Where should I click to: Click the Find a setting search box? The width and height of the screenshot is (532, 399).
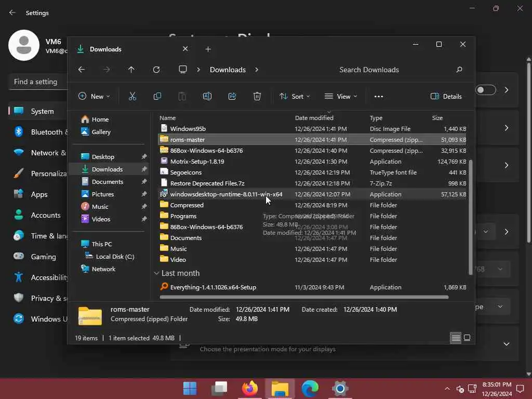click(38, 82)
